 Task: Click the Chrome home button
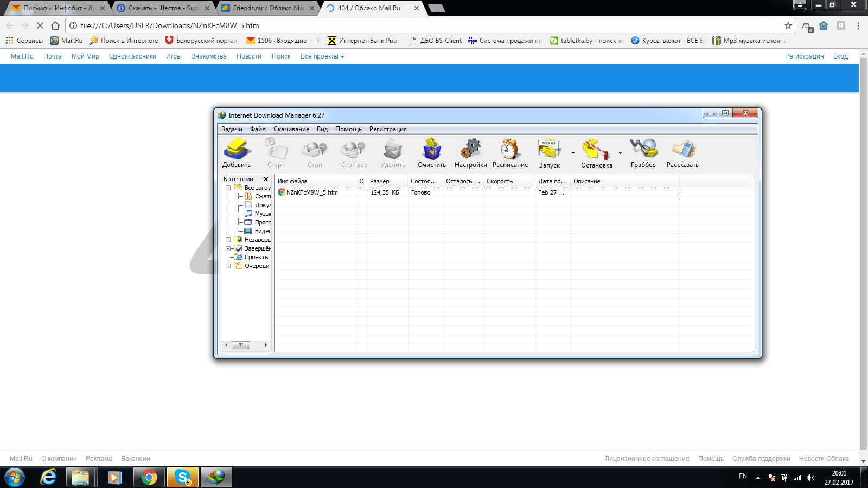tap(55, 25)
